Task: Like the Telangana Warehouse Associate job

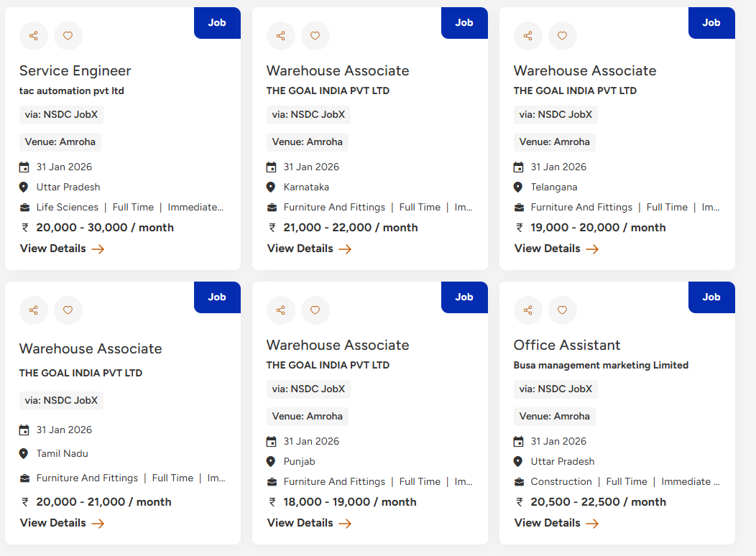Action: tap(563, 36)
